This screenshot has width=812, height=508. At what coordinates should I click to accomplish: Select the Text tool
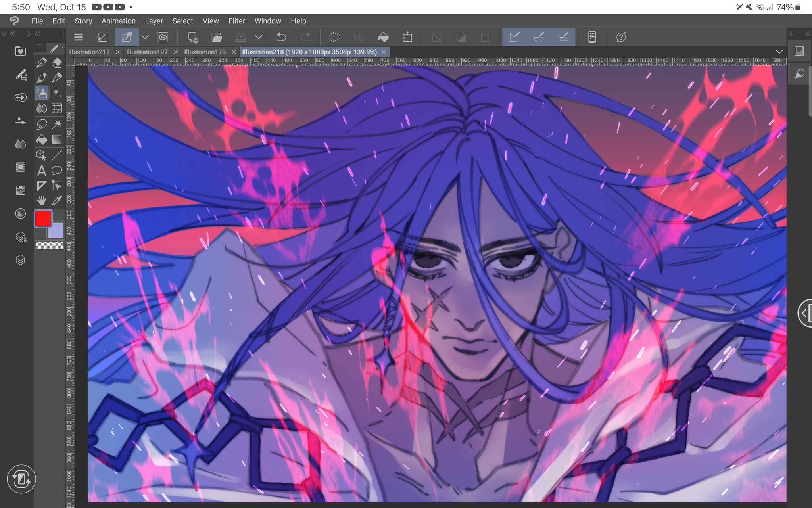pos(41,171)
